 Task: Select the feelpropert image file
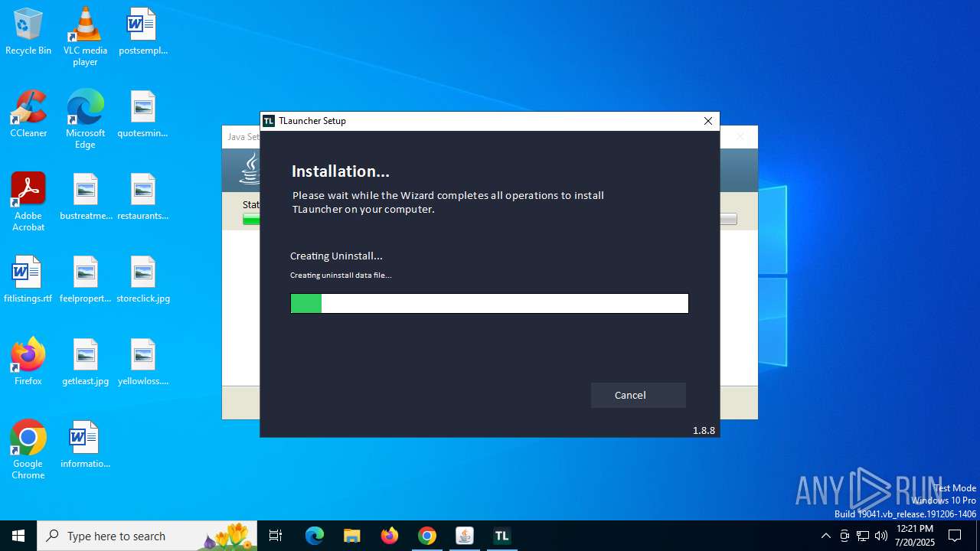pos(86,279)
